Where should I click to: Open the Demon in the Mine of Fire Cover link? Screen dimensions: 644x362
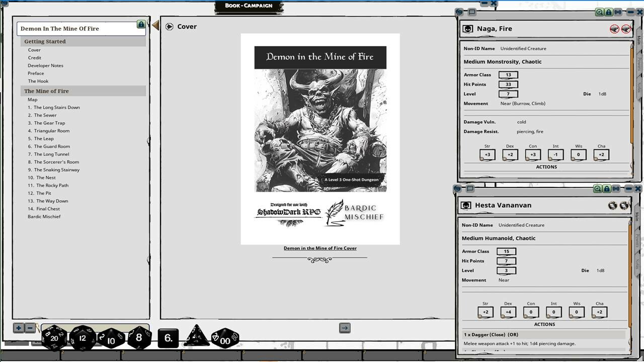pyautogui.click(x=320, y=248)
